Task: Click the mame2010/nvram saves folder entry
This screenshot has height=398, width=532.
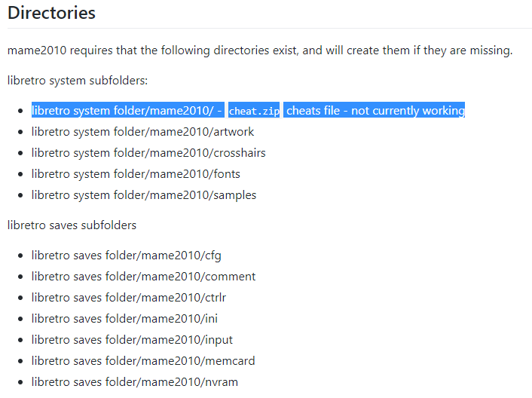Action: [x=135, y=381]
